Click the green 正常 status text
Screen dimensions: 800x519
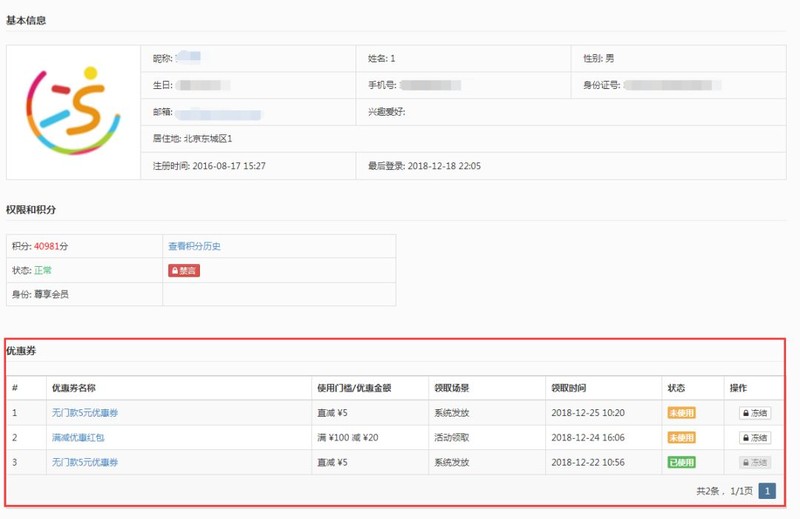(43, 270)
